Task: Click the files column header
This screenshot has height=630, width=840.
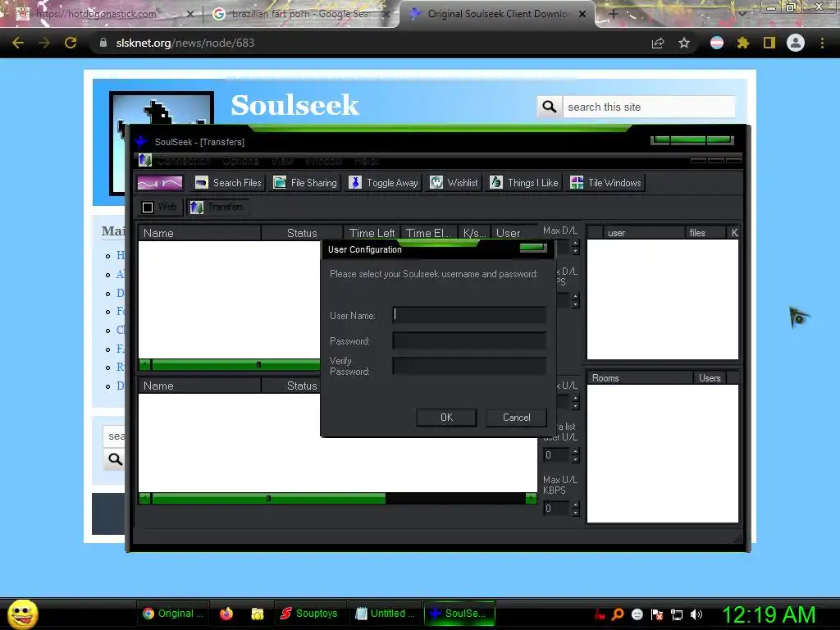Action: (705, 232)
